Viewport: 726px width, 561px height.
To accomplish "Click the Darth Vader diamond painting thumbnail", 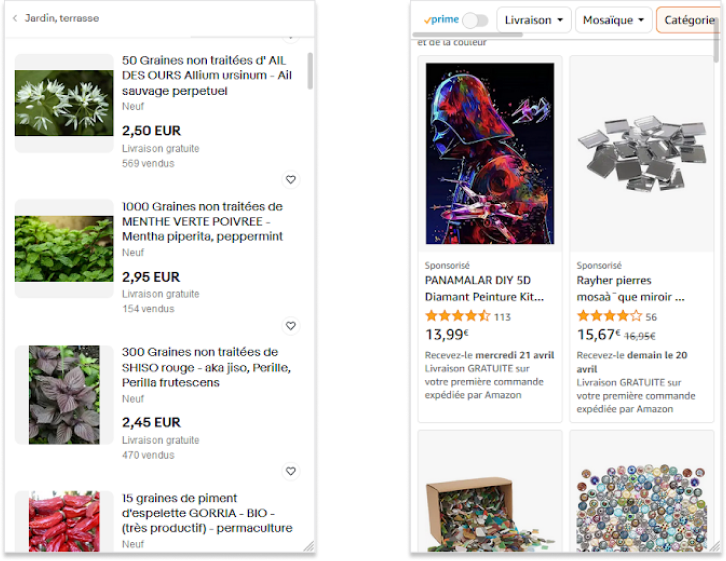I will click(490, 154).
